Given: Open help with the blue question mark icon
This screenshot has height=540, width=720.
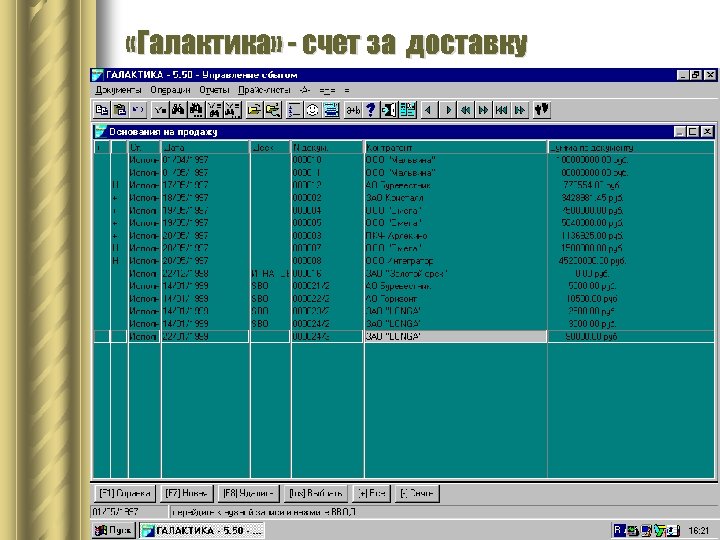Looking at the screenshot, I should 371,110.
